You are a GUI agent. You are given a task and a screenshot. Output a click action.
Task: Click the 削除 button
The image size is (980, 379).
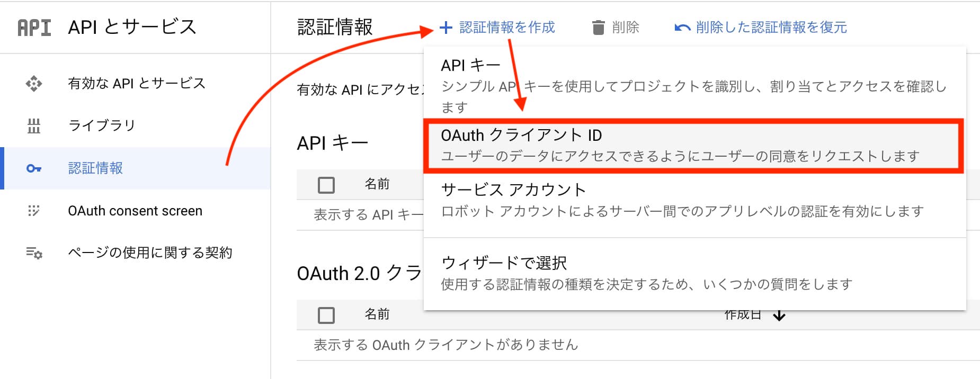click(616, 28)
